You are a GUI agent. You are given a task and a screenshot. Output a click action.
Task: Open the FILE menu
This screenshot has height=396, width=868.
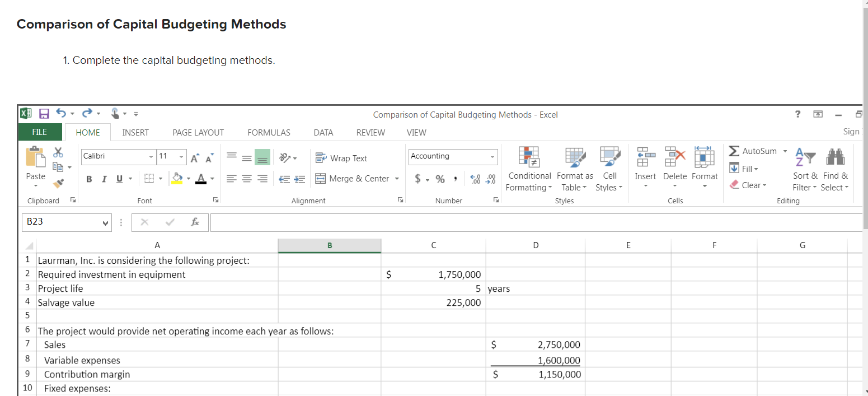pos(39,132)
